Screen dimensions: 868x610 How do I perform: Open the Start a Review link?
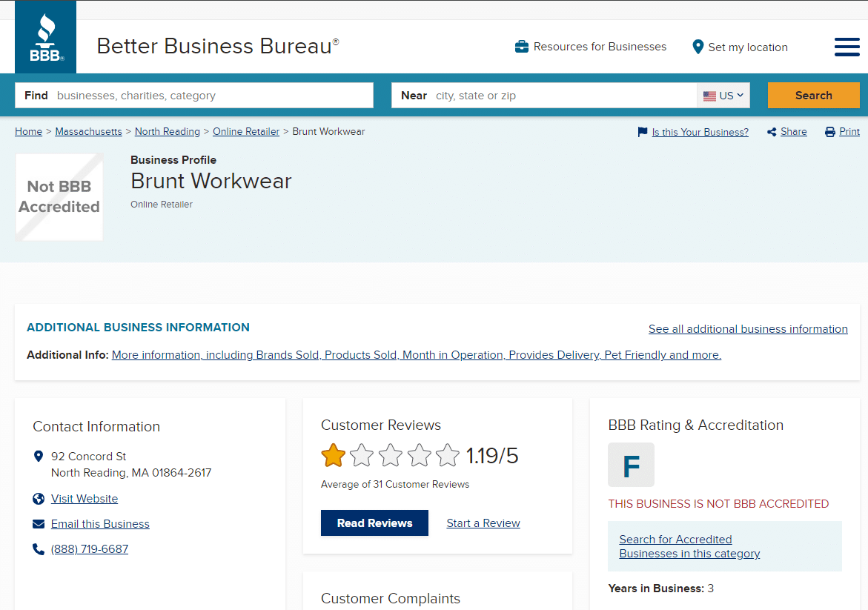coord(483,523)
